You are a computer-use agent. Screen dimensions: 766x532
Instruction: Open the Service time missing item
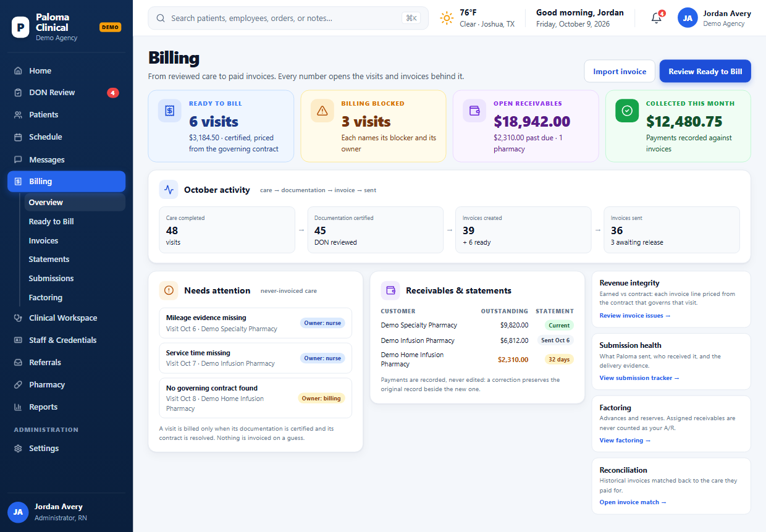(x=255, y=358)
